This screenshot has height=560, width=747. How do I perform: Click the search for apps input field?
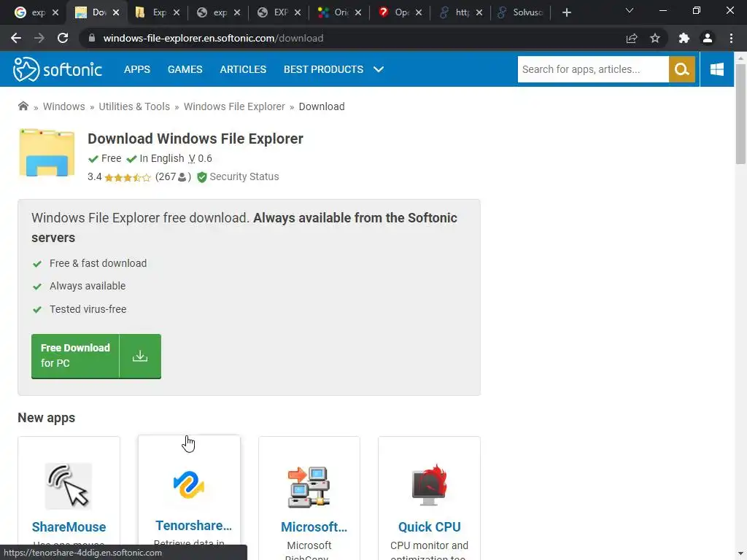(x=593, y=69)
